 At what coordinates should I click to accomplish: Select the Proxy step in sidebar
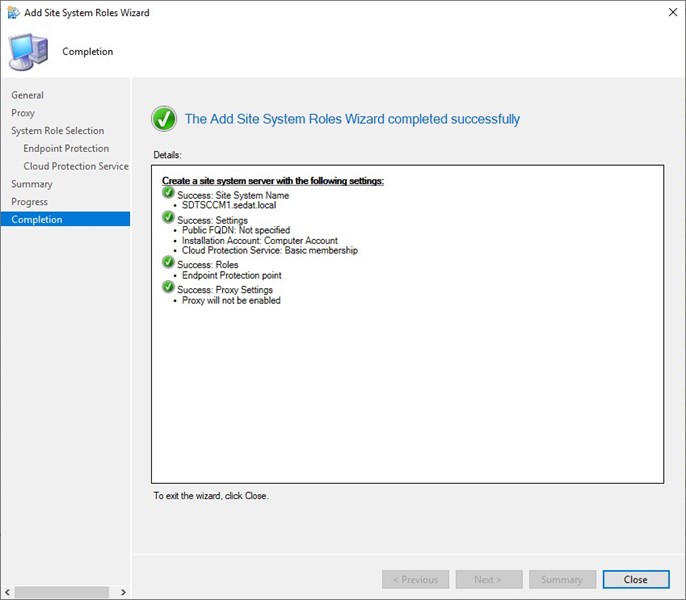click(x=23, y=113)
